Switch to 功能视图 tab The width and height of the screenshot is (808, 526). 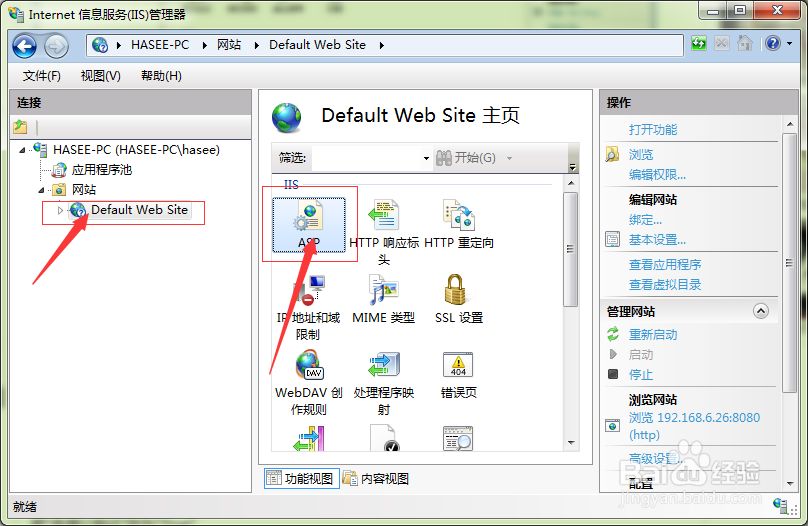tap(301, 479)
